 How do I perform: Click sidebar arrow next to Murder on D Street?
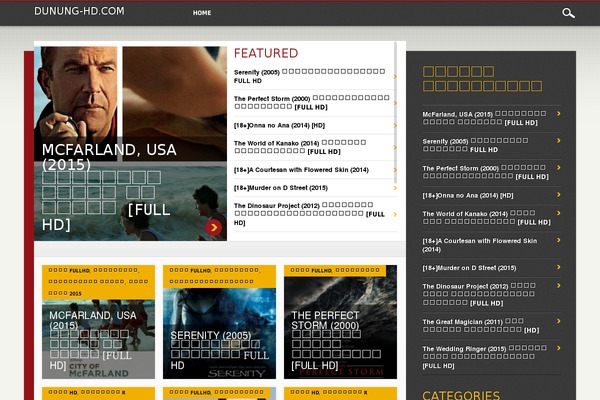(x=559, y=267)
